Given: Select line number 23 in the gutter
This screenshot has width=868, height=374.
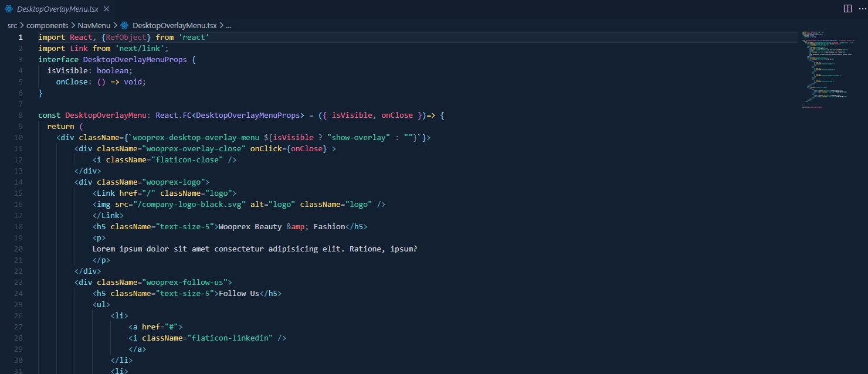Looking at the screenshot, I should (x=20, y=282).
